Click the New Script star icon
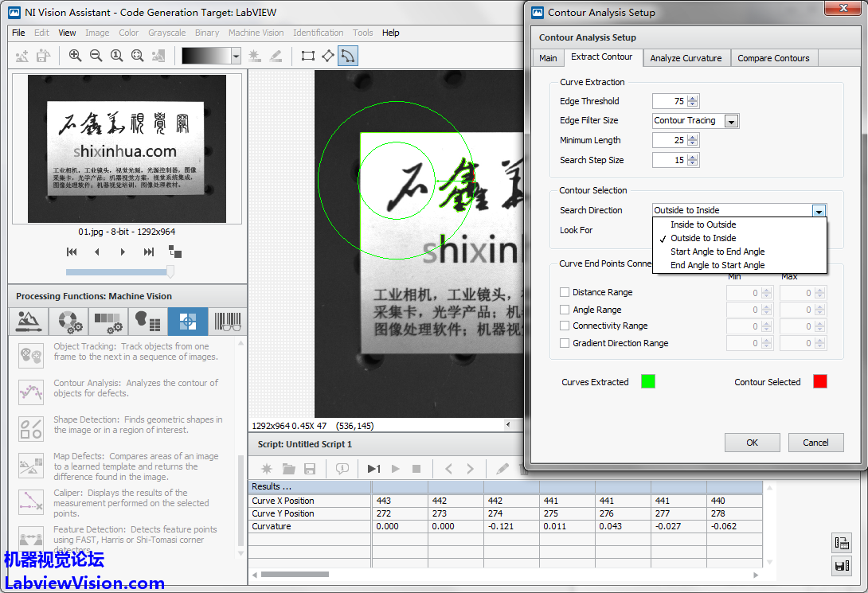The width and height of the screenshot is (868, 593). point(267,469)
